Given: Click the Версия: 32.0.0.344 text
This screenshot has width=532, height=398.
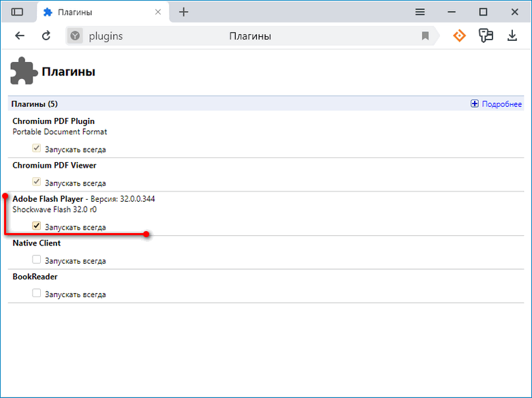Looking at the screenshot, I should [123, 199].
